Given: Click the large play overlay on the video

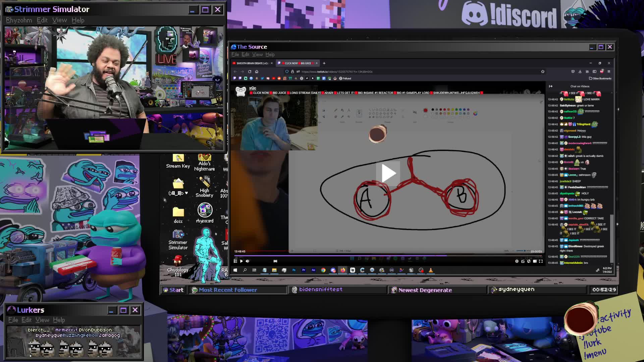Looking at the screenshot, I should (388, 173).
